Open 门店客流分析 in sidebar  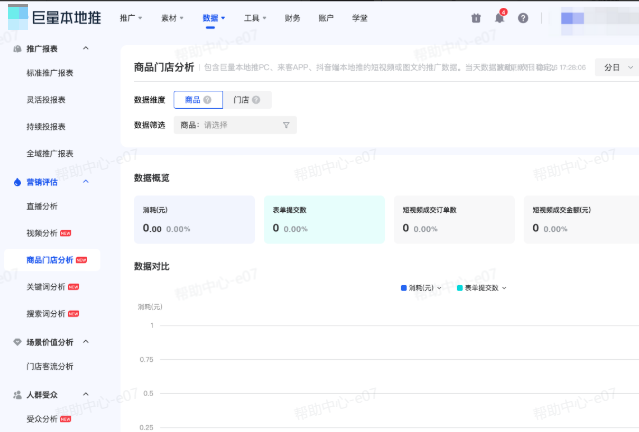[x=50, y=366]
